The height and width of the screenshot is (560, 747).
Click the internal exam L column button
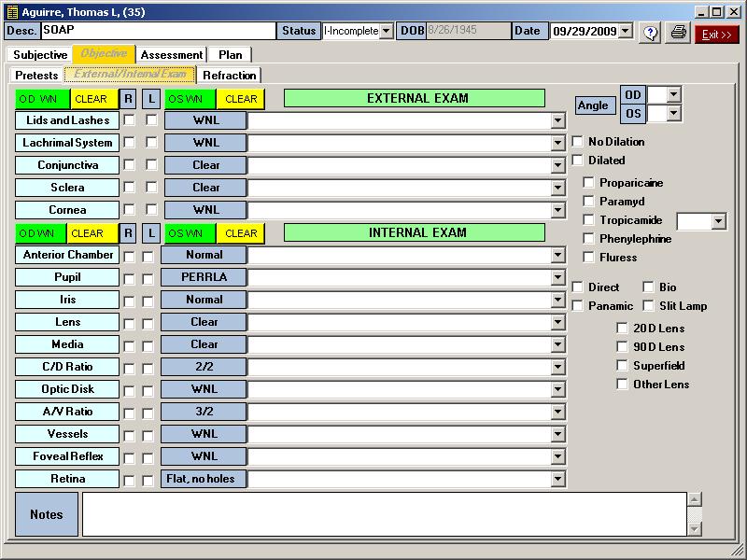150,233
